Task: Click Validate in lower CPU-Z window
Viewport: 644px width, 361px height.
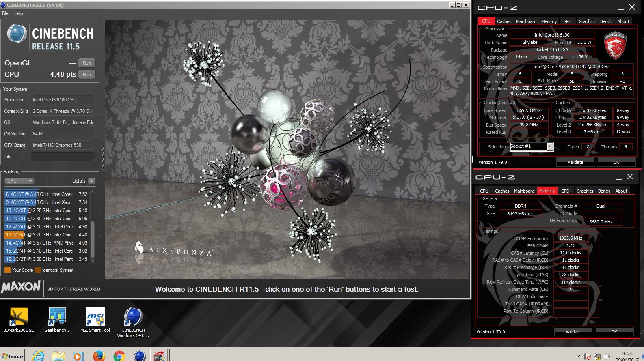Action: coord(573,332)
